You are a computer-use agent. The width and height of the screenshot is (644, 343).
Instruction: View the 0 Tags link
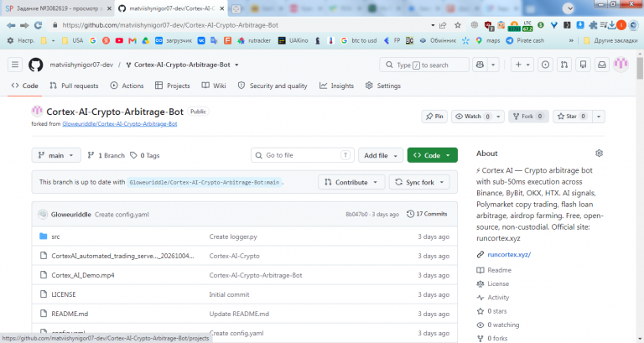tap(144, 155)
